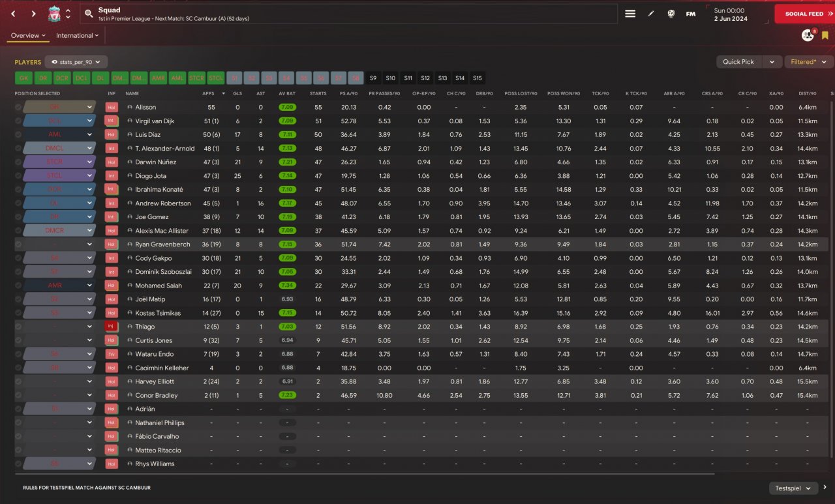Click the pencil edit icon
This screenshot has height=504, width=835.
pos(651,14)
